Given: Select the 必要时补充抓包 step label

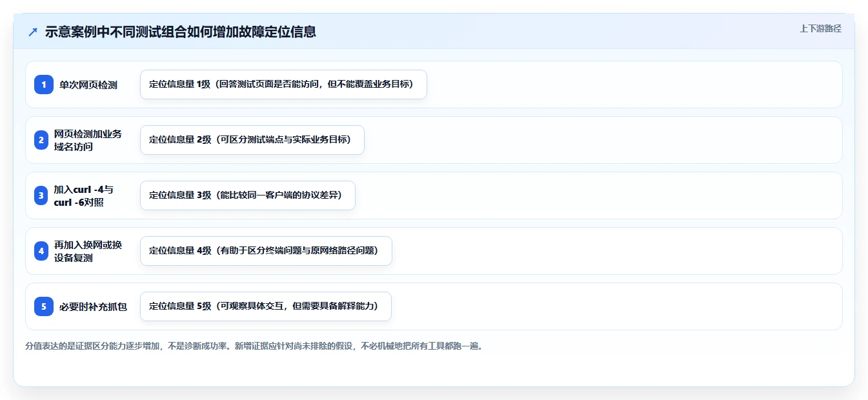Looking at the screenshot, I should point(93,307).
